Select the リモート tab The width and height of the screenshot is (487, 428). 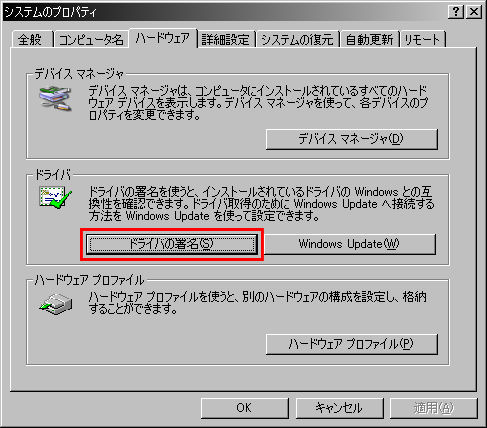pyautogui.click(x=422, y=40)
